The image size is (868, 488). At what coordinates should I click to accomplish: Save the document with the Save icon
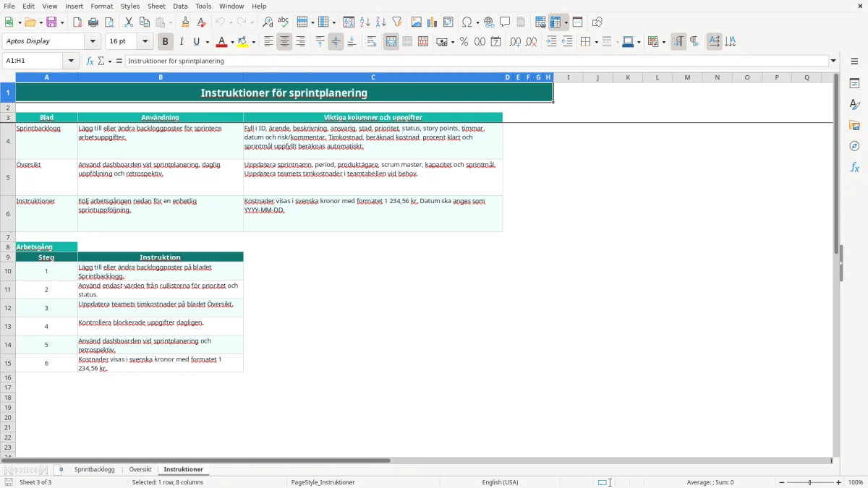(52, 22)
